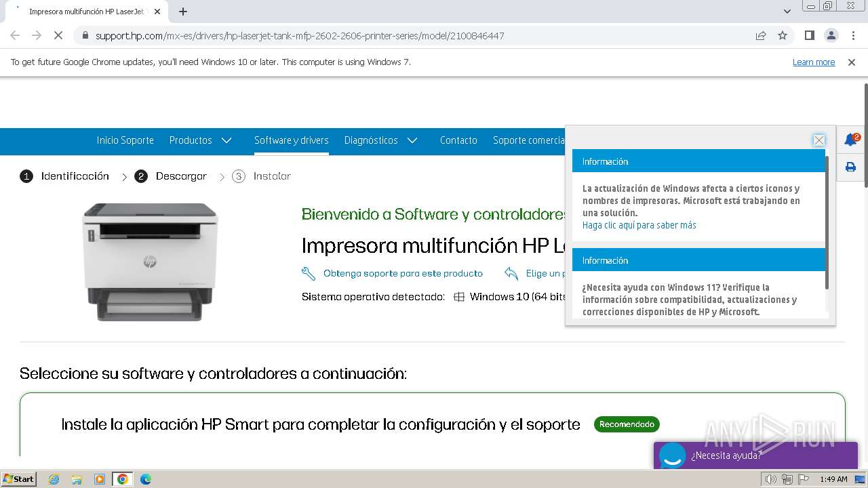Stop loading the page
Viewport: 868px width, 488px height.
(58, 35)
